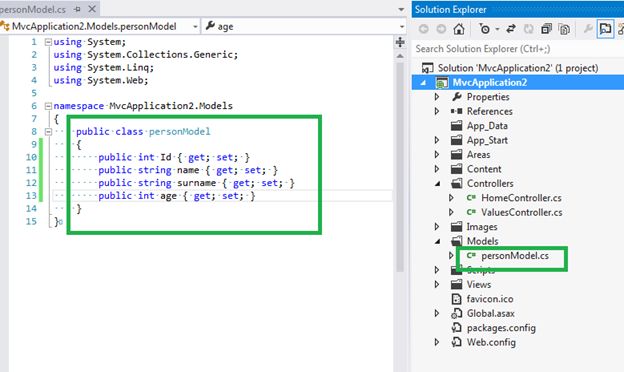Image resolution: width=624 pixels, height=372 pixels.
Task: Open the MvcApplication2.Models.personModel type dropdown
Action: pos(100,27)
